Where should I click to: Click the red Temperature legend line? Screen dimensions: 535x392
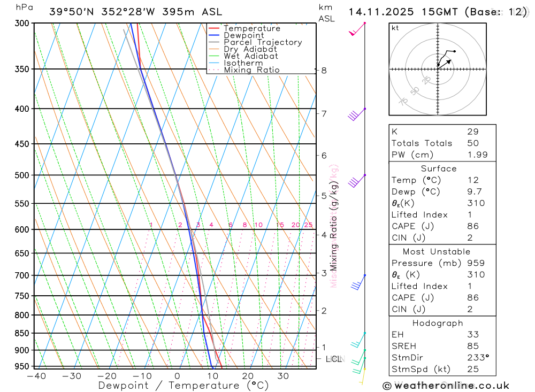pyautogui.click(x=213, y=28)
